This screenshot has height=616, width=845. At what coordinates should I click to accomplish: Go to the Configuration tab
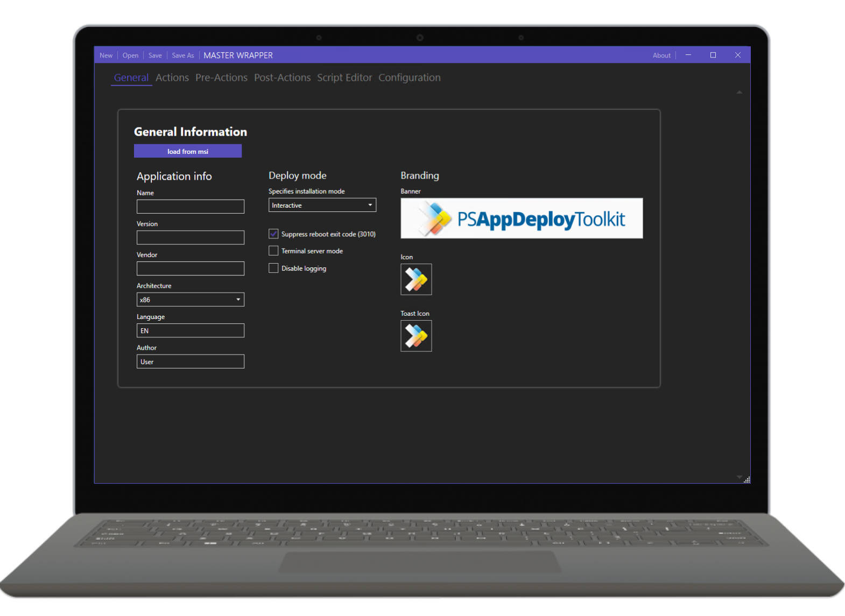point(409,77)
